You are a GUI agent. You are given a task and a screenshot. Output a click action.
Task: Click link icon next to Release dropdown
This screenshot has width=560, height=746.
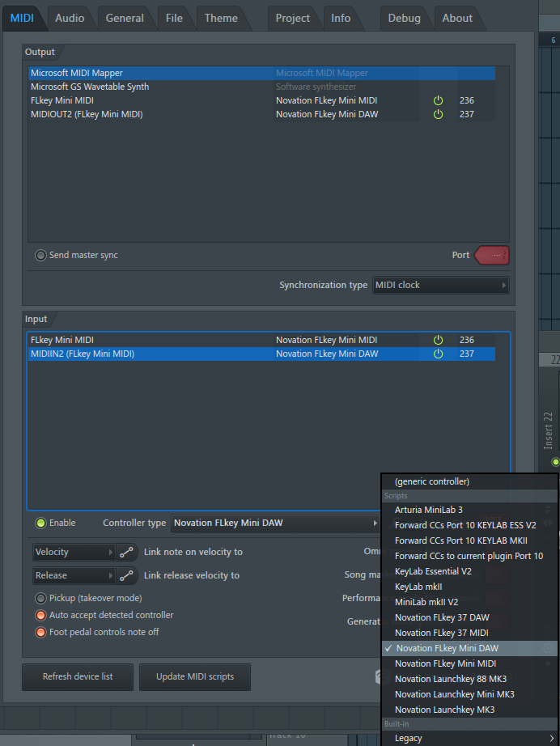click(126, 575)
